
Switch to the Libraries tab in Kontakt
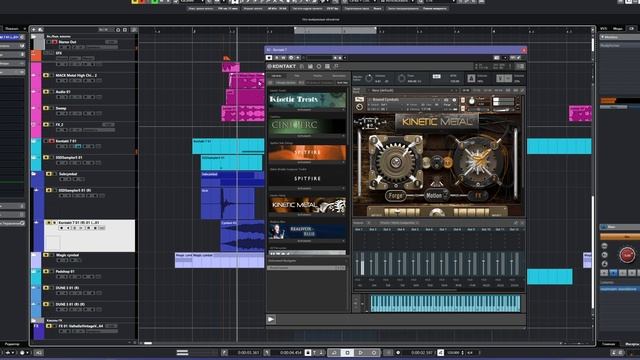pyautogui.click(x=277, y=76)
